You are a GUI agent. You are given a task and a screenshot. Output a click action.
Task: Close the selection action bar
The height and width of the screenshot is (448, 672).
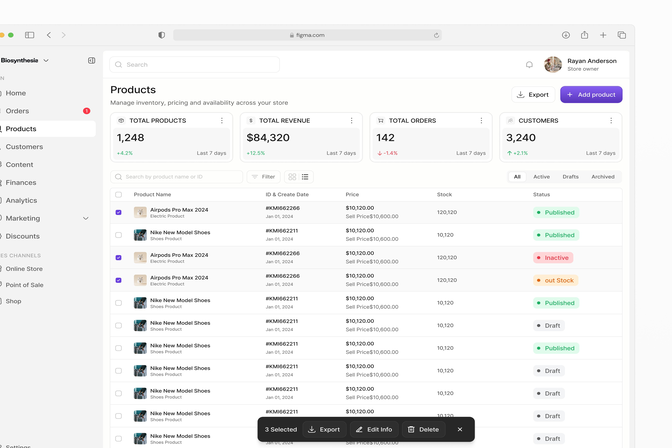coord(460,429)
